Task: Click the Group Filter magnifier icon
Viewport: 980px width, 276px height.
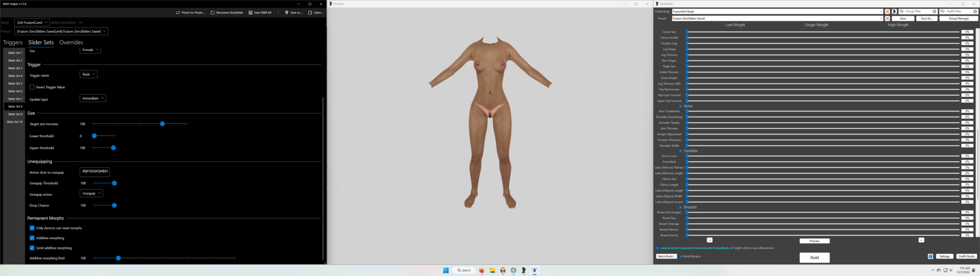Action: click(x=902, y=11)
